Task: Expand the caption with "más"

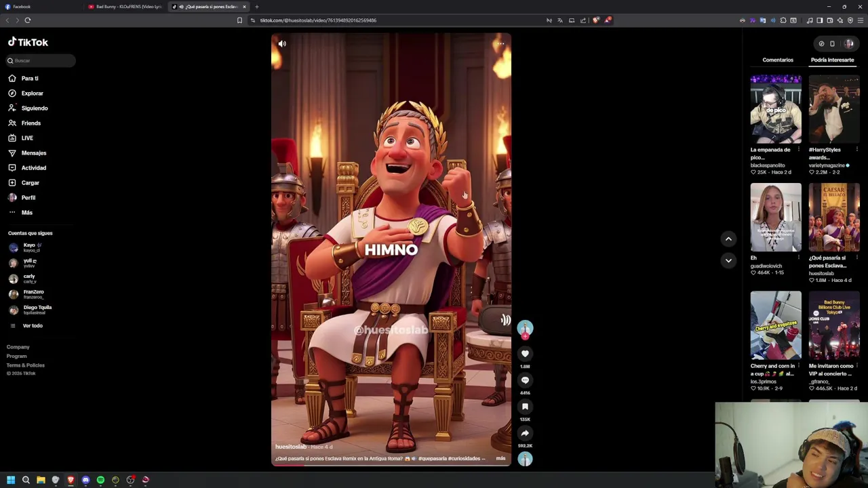Action: tap(500, 459)
